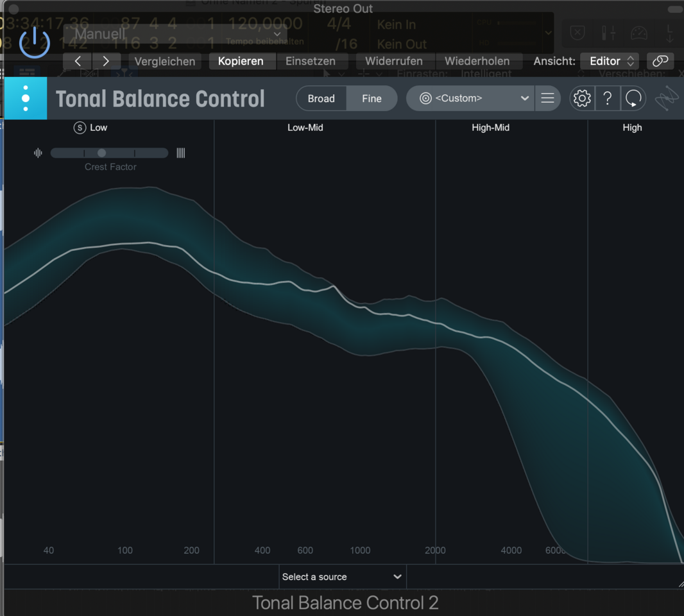Image resolution: width=684 pixels, height=616 pixels.
Task: Click Kein Out in the Logic display
Action: tap(402, 44)
